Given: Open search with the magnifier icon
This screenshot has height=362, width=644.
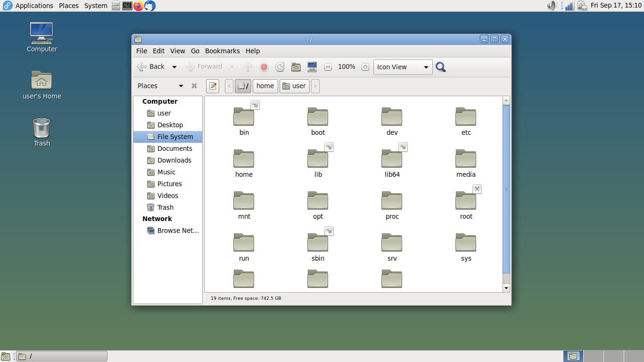Looking at the screenshot, I should tap(440, 67).
